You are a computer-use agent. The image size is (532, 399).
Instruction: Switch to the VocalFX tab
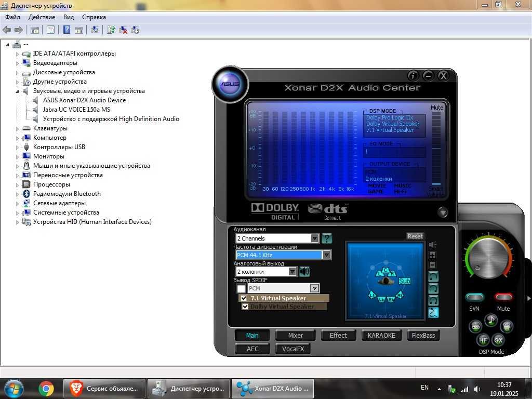pos(293,349)
